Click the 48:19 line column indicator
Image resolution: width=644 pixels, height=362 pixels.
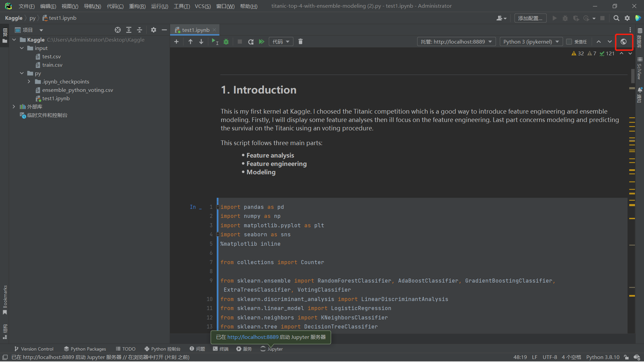[x=520, y=357]
